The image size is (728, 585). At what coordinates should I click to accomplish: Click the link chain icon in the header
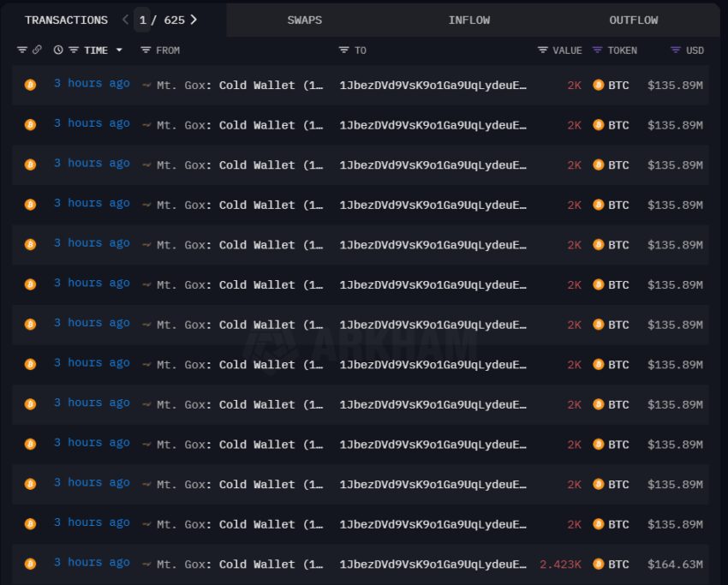(x=37, y=51)
